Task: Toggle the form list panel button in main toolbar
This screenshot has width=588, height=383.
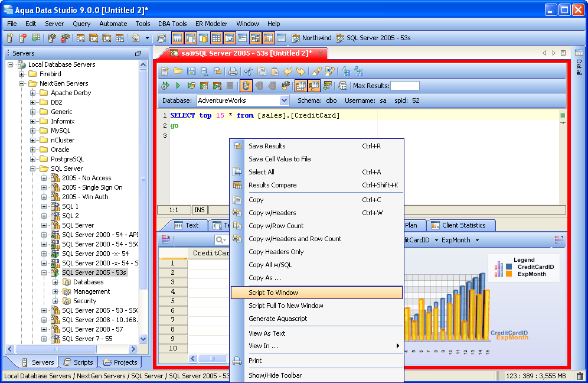Action: point(242,38)
